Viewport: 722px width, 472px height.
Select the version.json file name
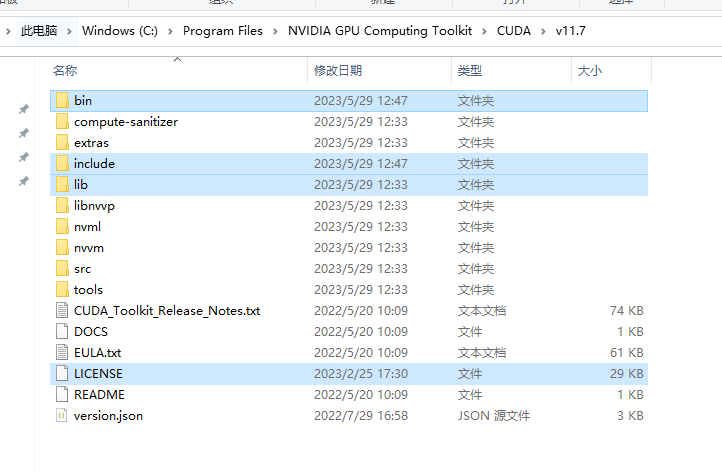pos(108,416)
